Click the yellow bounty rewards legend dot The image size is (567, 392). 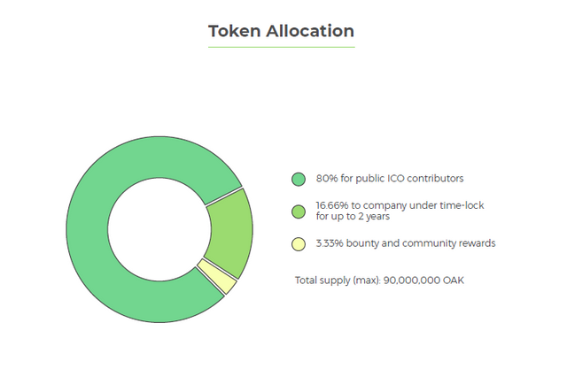[299, 244]
